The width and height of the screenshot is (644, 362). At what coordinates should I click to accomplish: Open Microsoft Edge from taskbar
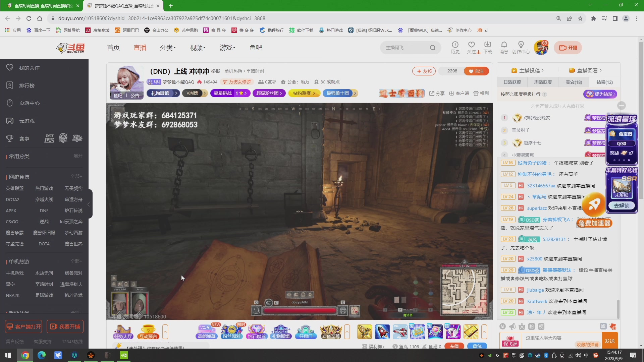click(42, 355)
